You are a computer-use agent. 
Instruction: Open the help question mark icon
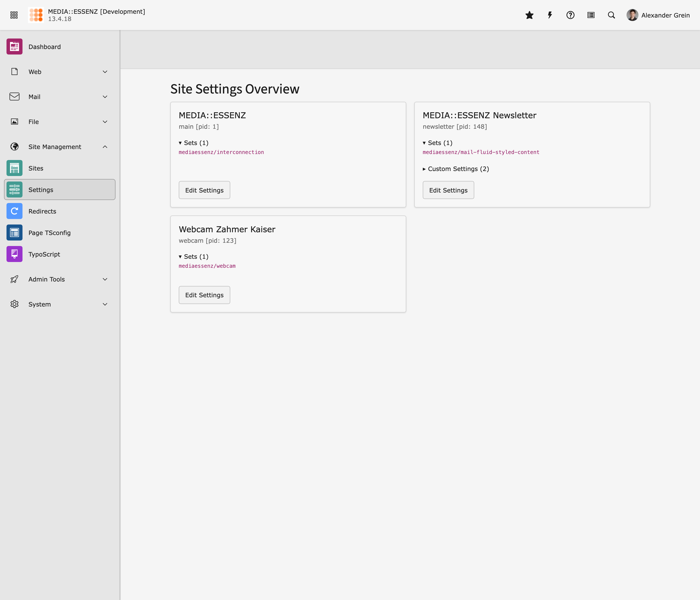tap(570, 15)
